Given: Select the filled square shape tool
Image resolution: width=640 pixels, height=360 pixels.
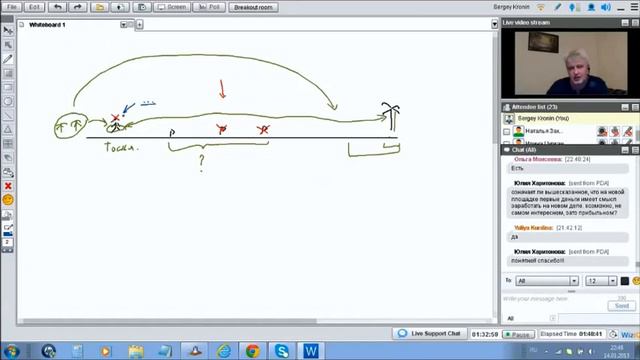Looking at the screenshot, I should coord(8,73).
